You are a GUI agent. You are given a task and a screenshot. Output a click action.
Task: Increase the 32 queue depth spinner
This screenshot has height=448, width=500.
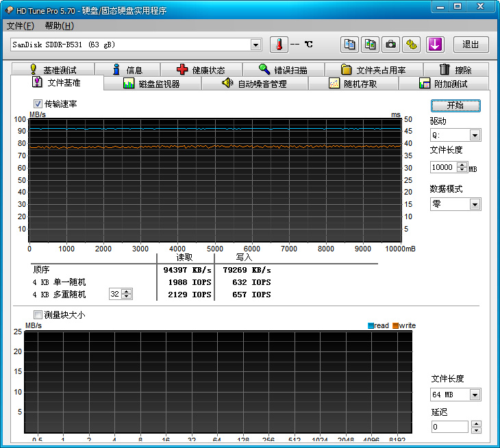[127, 291]
